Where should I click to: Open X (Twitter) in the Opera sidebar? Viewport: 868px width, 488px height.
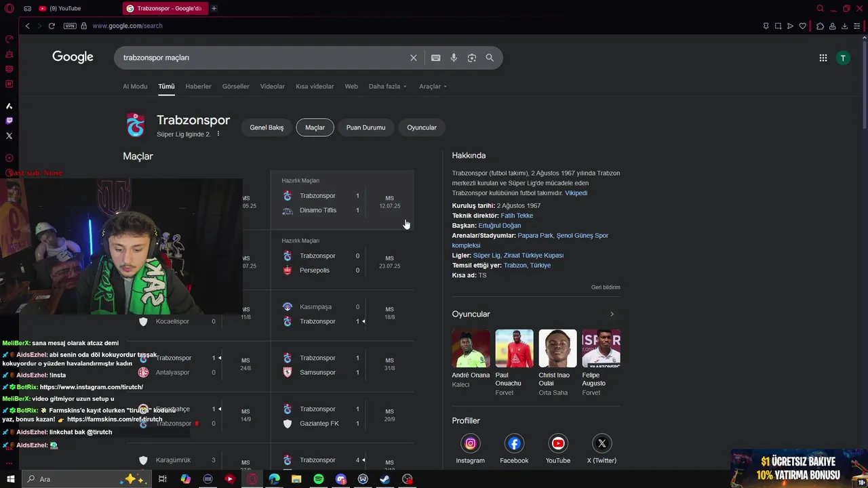point(9,136)
